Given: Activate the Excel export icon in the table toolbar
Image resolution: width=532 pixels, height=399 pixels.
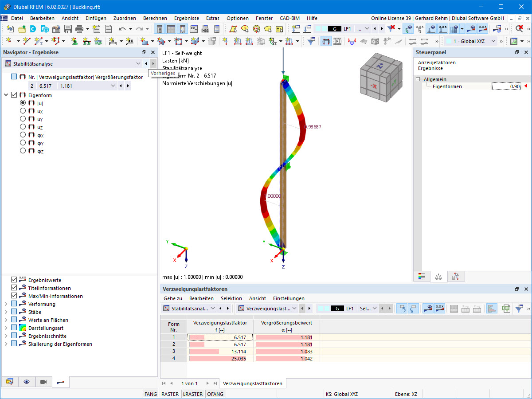Looking at the screenshot, I should (x=506, y=308).
